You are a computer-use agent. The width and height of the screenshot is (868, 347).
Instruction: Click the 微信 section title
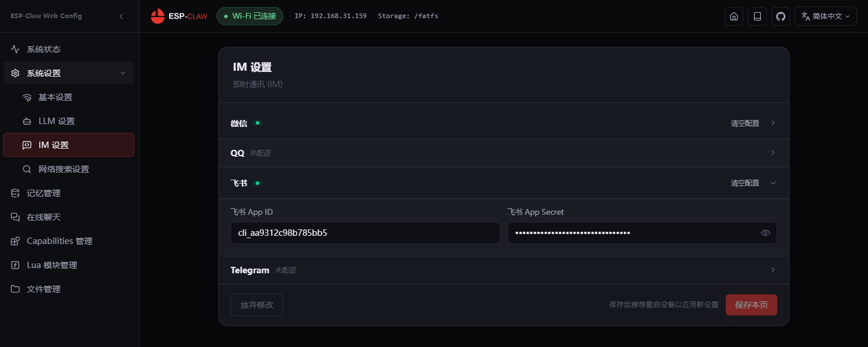pos(239,123)
